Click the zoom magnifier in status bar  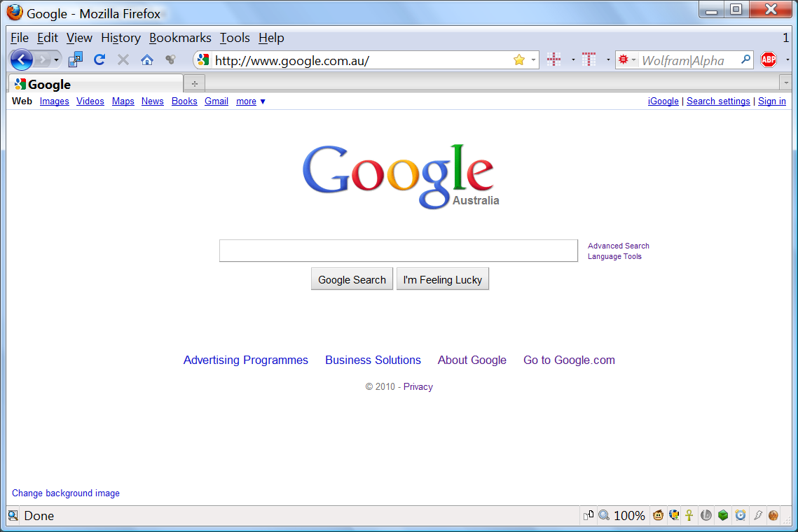pyautogui.click(x=604, y=516)
